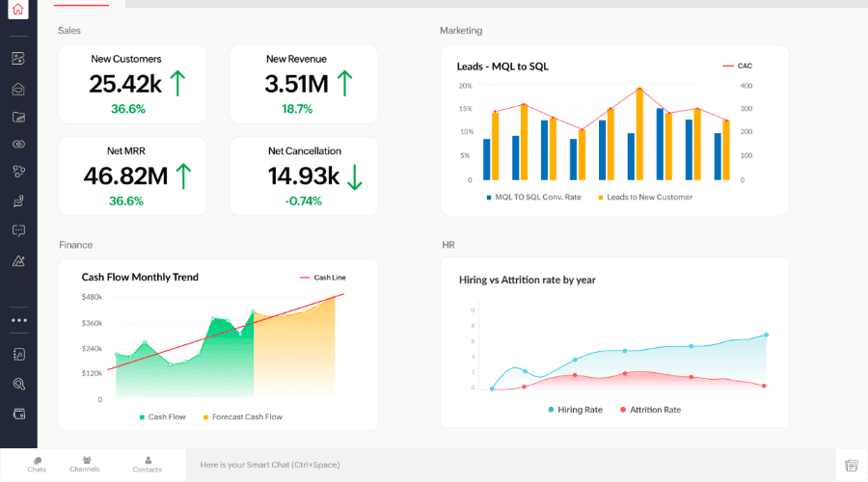Open the open-envelope mail icon in sidebar

point(18,89)
